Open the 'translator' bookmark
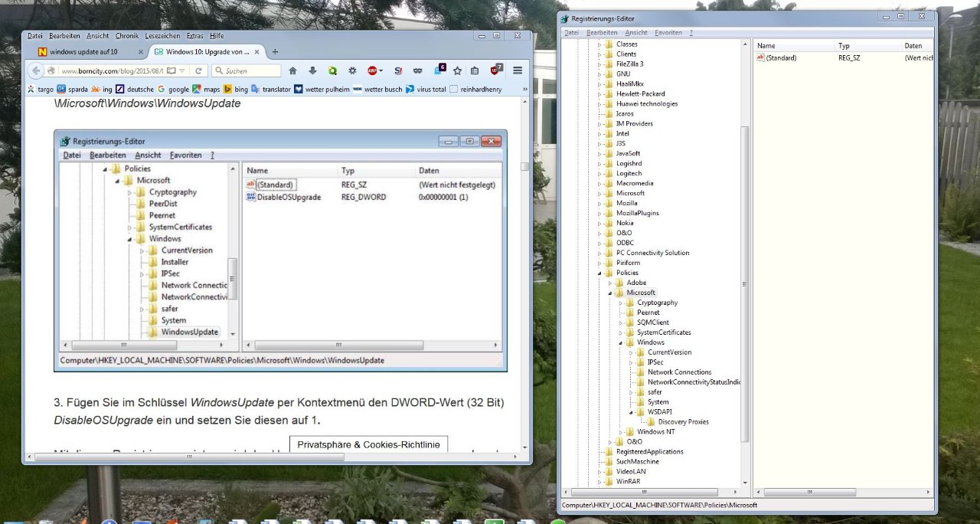The width and height of the screenshot is (980, 524). (x=271, y=89)
